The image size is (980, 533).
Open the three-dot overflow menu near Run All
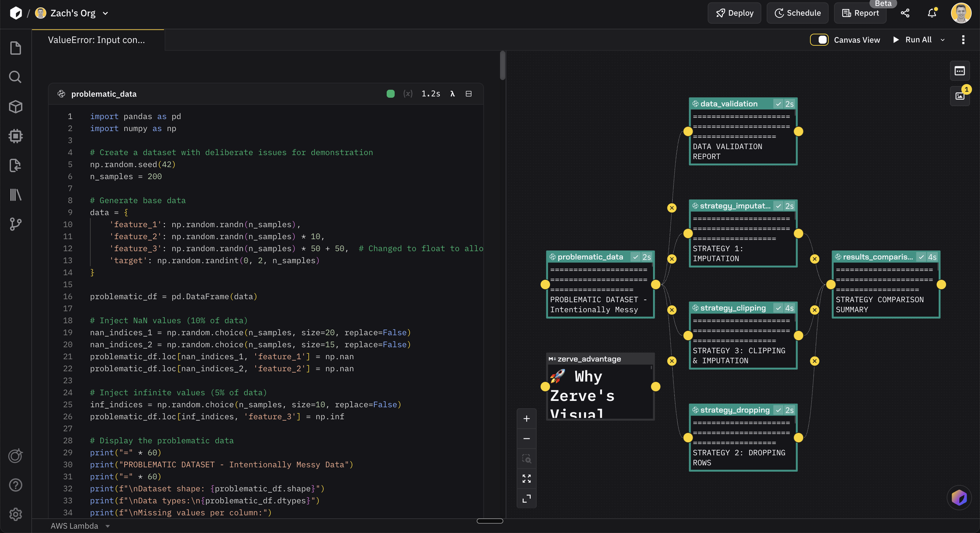[x=963, y=39]
